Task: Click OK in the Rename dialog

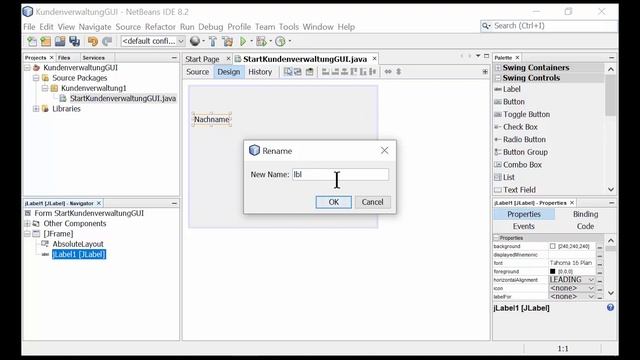Action: (x=333, y=202)
